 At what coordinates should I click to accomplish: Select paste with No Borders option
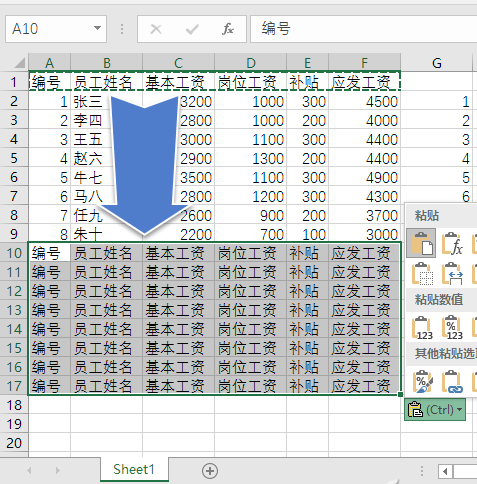point(422,273)
